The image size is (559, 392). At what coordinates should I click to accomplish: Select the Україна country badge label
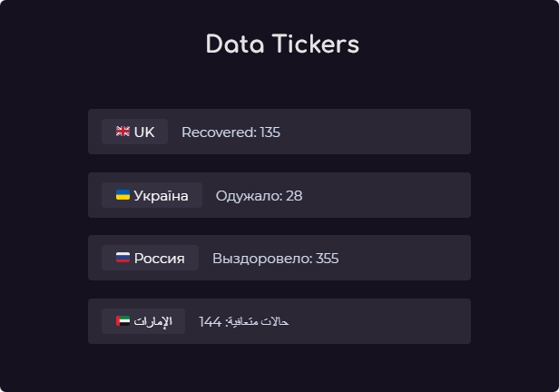point(161,196)
